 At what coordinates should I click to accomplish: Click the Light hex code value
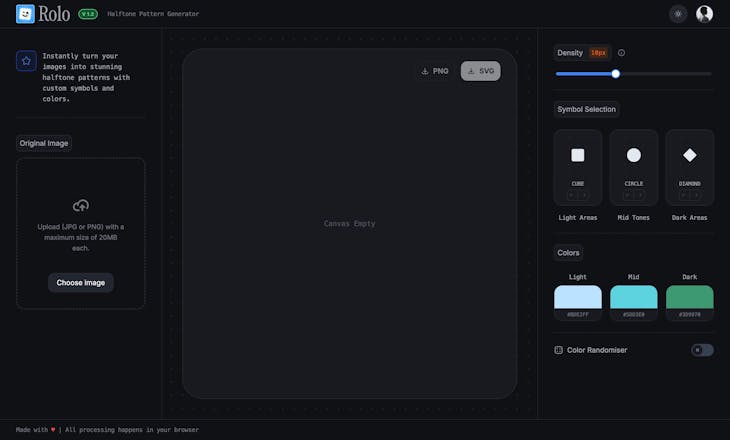[x=578, y=315]
